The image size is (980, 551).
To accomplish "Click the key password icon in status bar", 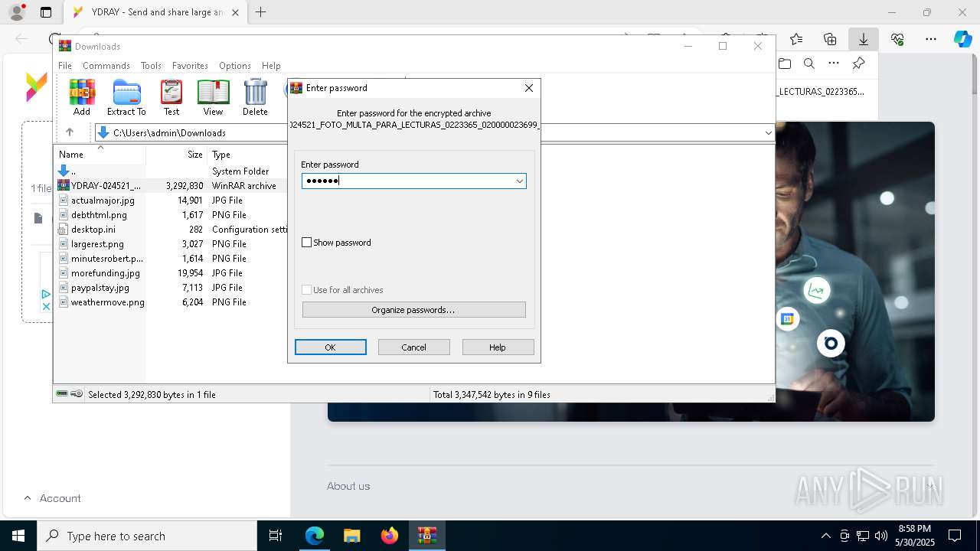I will tap(77, 394).
